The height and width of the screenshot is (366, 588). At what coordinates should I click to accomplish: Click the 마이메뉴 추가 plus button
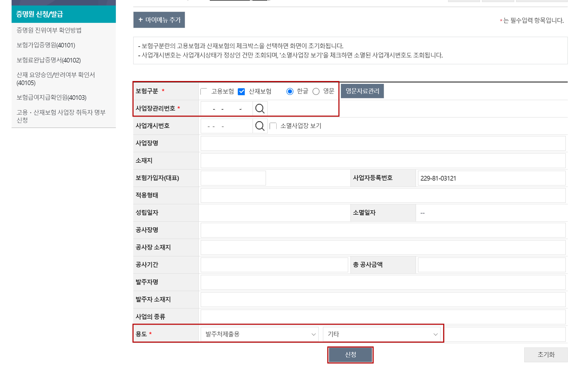point(159,20)
